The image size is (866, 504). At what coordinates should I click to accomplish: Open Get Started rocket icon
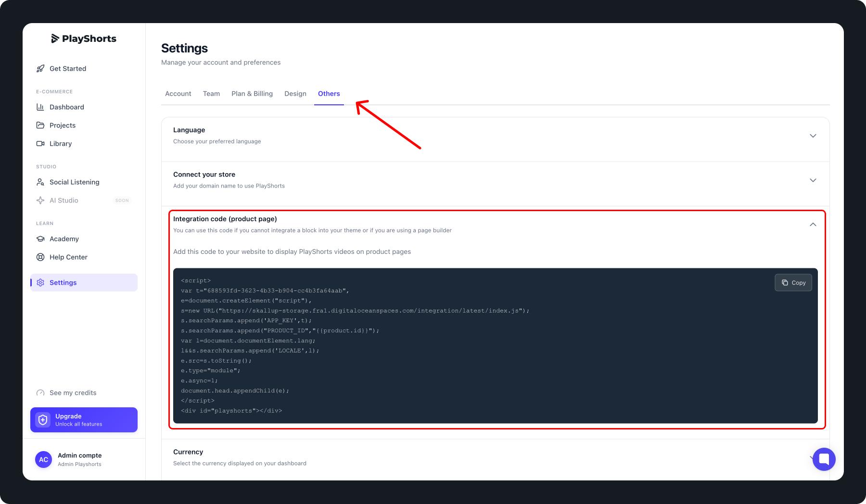coord(40,68)
